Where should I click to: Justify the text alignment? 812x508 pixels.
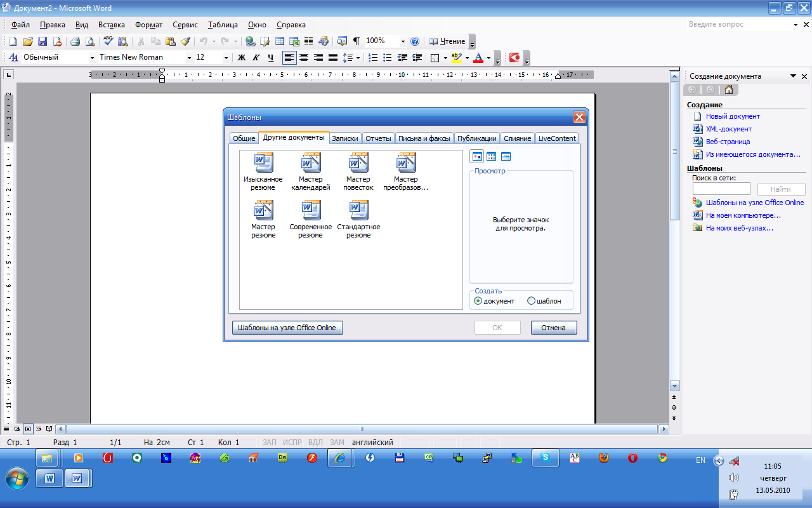333,58
